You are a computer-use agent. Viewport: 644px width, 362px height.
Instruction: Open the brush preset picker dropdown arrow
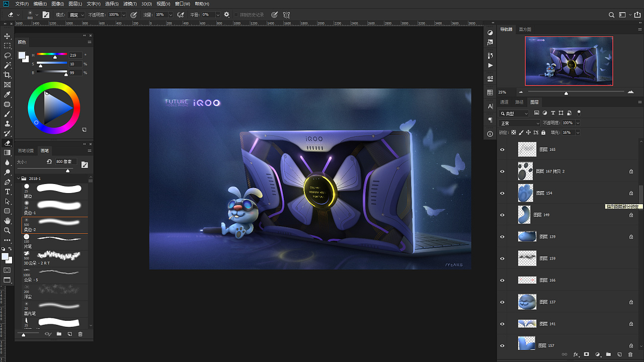pos(37,15)
